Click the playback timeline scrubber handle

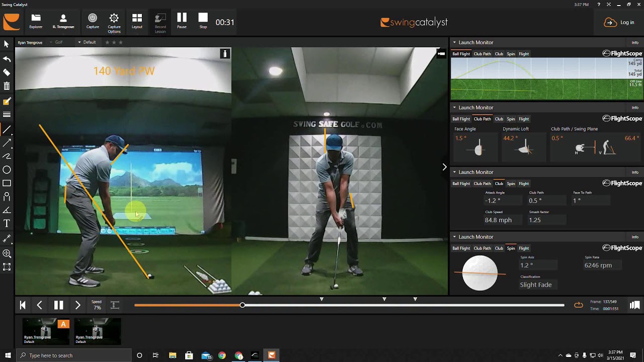pyautogui.click(x=243, y=305)
